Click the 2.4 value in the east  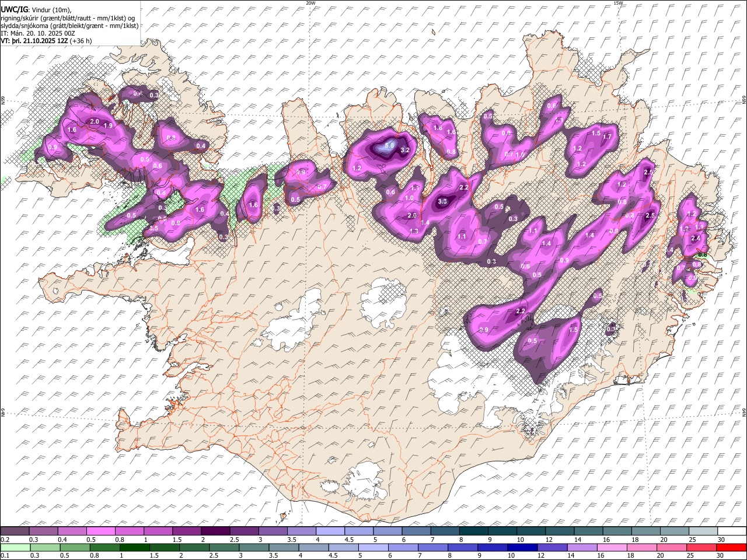[696, 239]
